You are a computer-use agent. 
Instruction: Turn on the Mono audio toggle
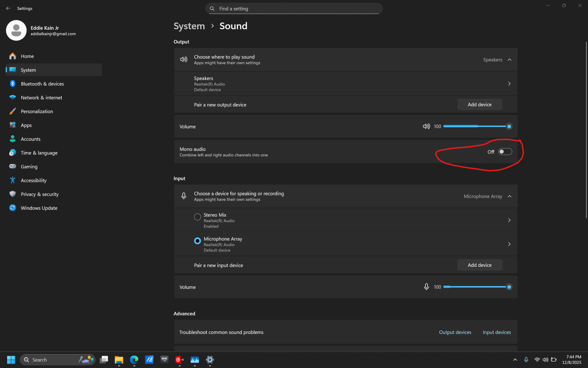[x=505, y=152]
